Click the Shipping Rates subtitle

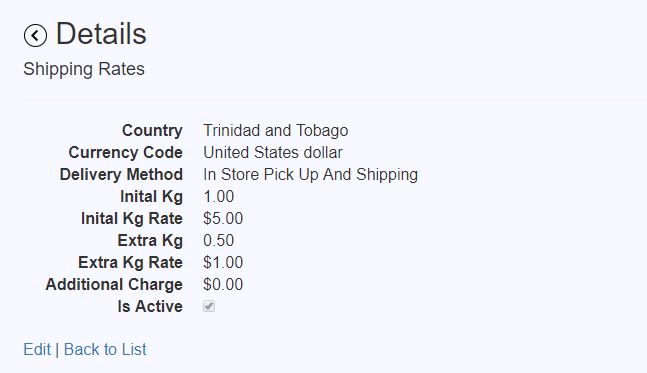84,69
